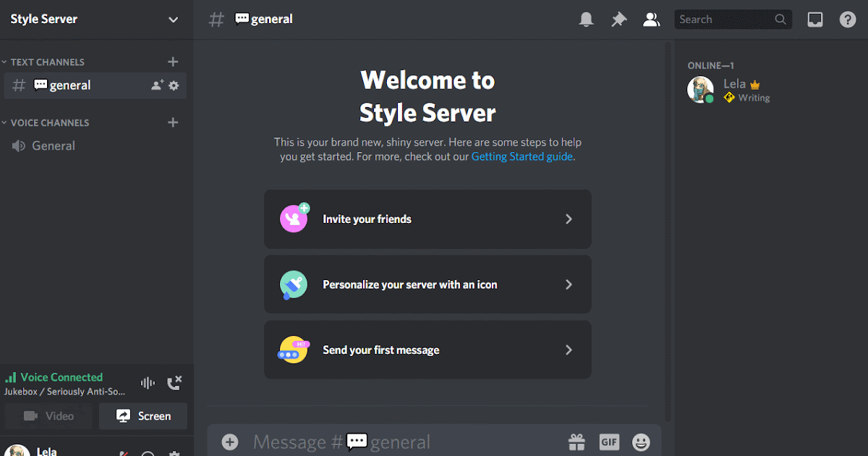Focus the Message #general text box
868x456 pixels.
[405, 442]
